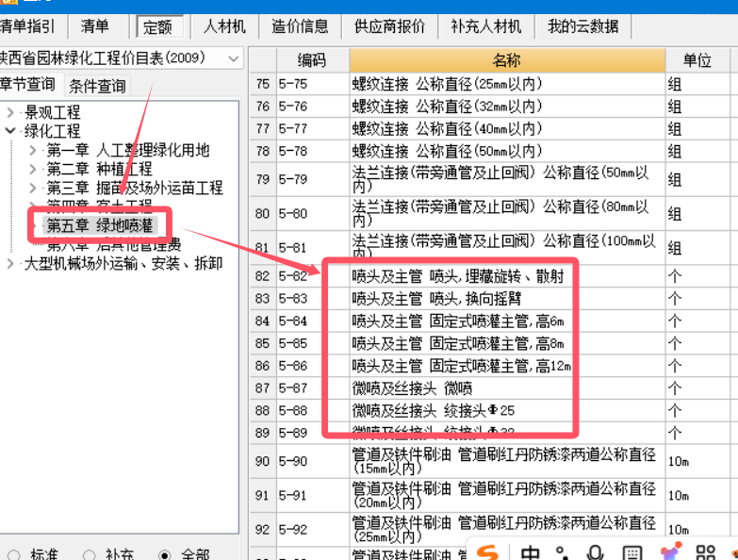Open the 供应商报价 tab

click(389, 26)
